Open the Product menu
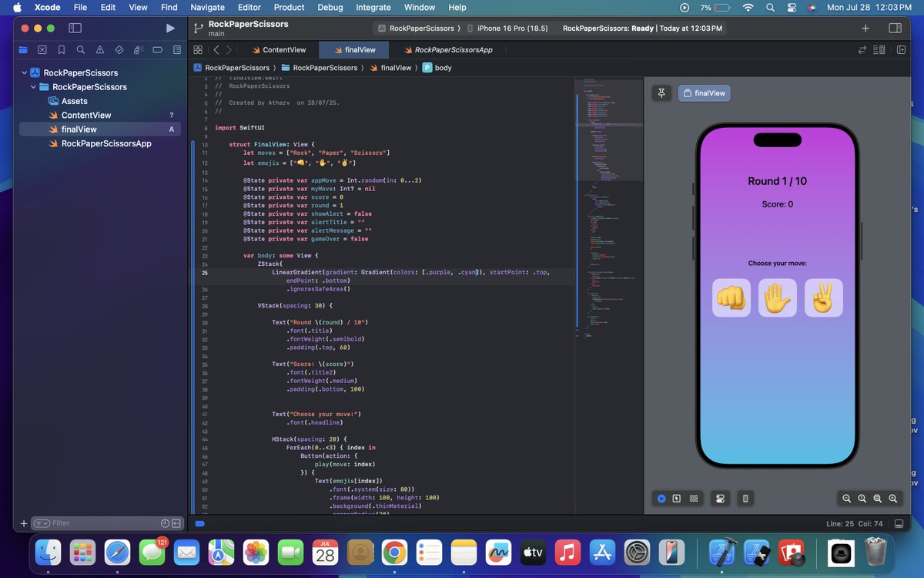 tap(290, 8)
